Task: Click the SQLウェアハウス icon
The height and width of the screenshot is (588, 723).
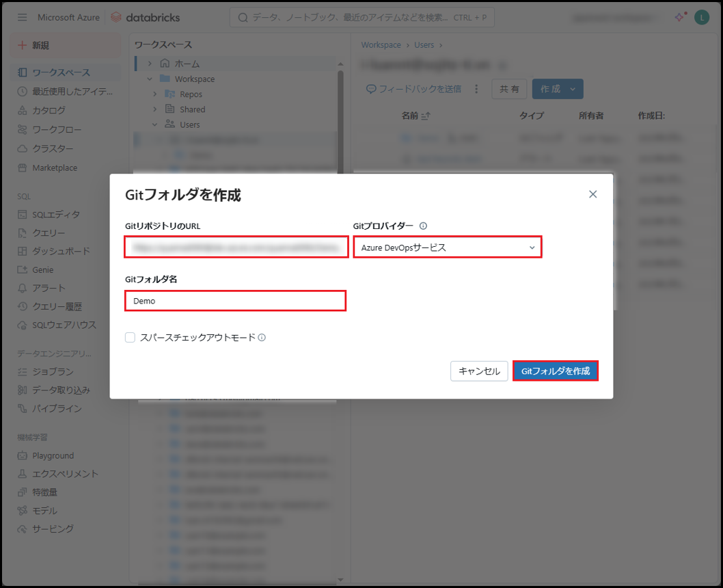Action: 22,325
